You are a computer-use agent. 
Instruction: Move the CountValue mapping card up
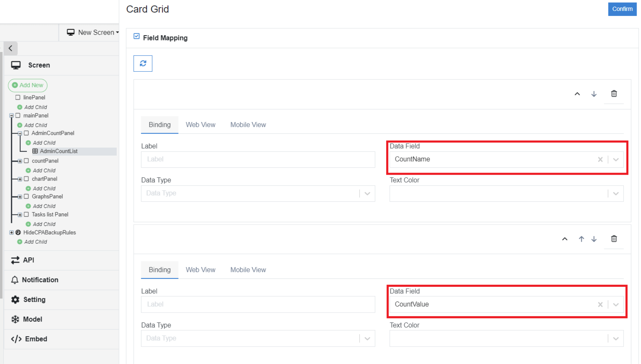pos(581,239)
